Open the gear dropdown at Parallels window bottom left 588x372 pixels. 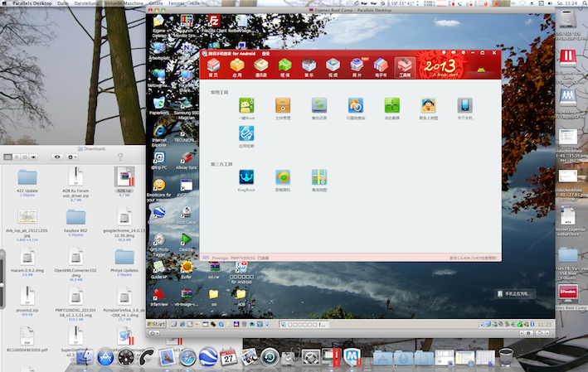click(154, 333)
